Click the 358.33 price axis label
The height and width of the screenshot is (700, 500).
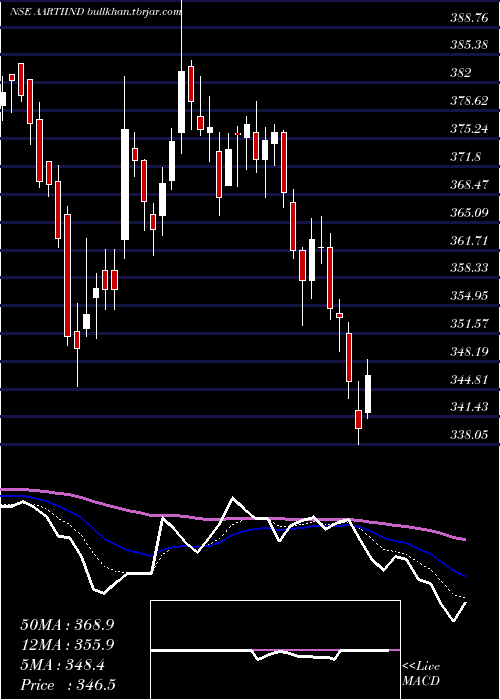pyautogui.click(x=469, y=268)
